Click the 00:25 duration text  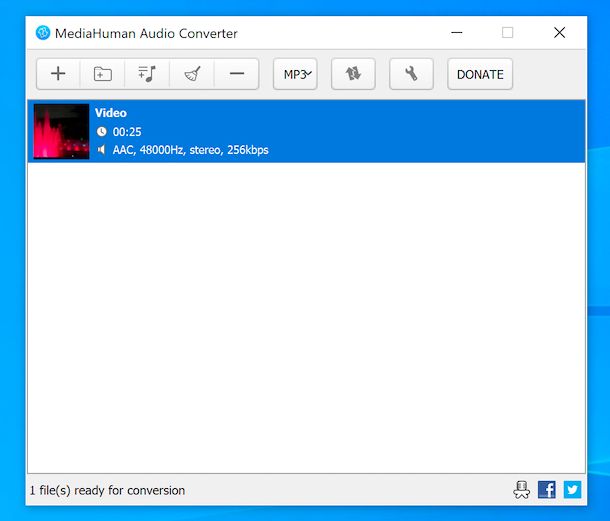tap(127, 132)
